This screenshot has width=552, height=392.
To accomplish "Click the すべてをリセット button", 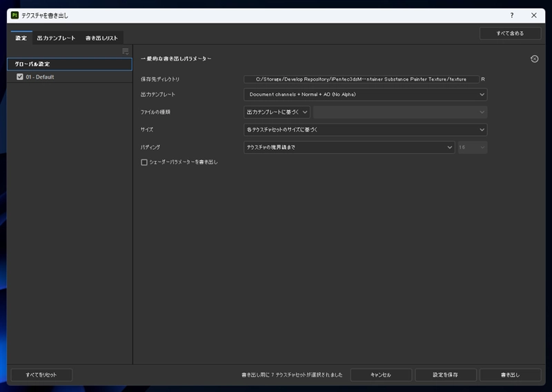I will [41, 375].
